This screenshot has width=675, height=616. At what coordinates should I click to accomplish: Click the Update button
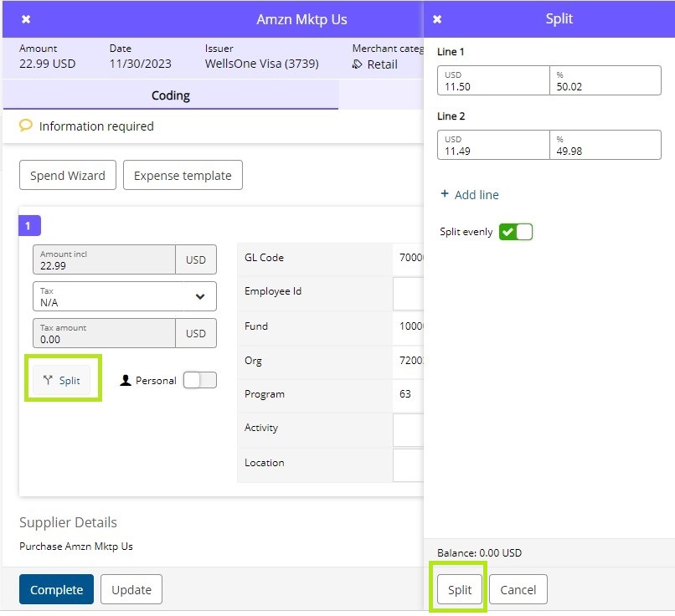pyautogui.click(x=131, y=589)
